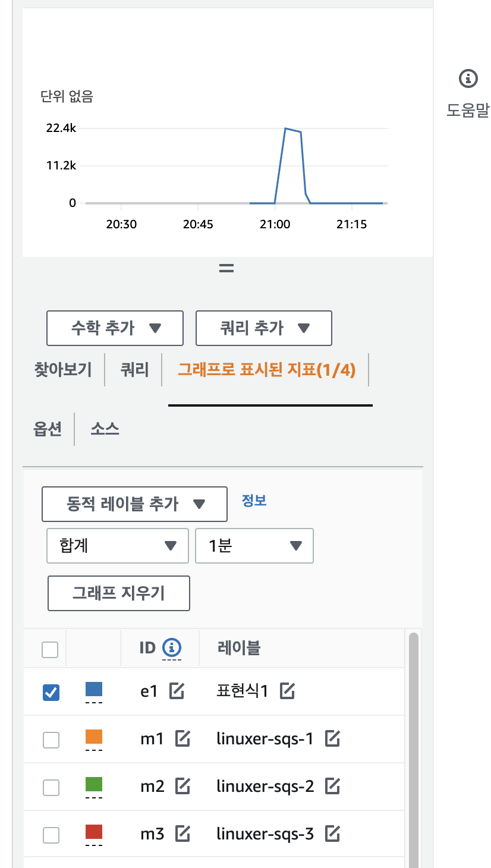Image resolution: width=491 pixels, height=868 pixels.
Task: Click the orange m1 color swatch
Action: (94, 737)
